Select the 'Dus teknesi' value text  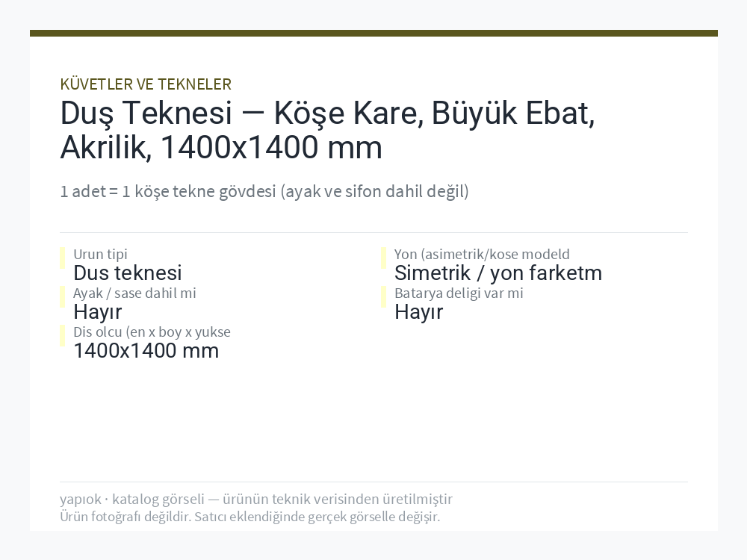coord(128,273)
